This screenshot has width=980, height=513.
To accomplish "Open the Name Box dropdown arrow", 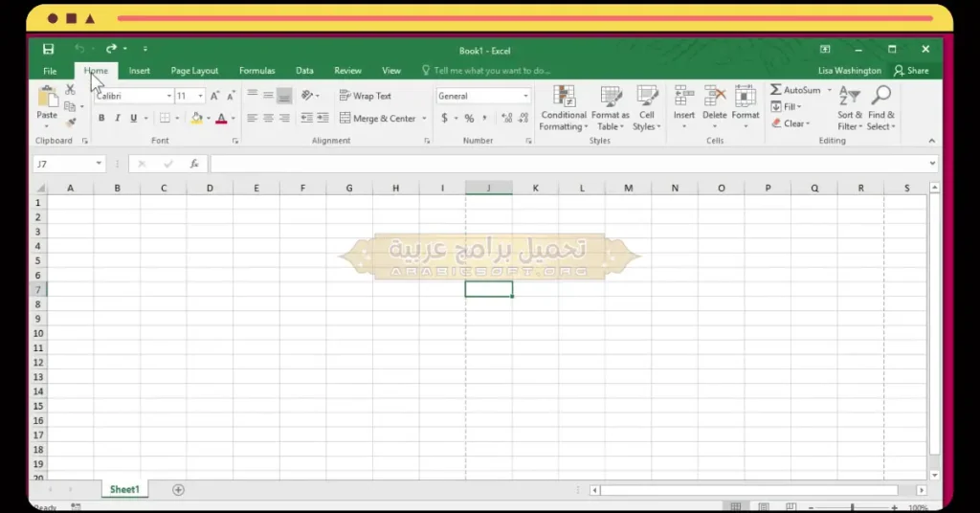I will (x=99, y=164).
